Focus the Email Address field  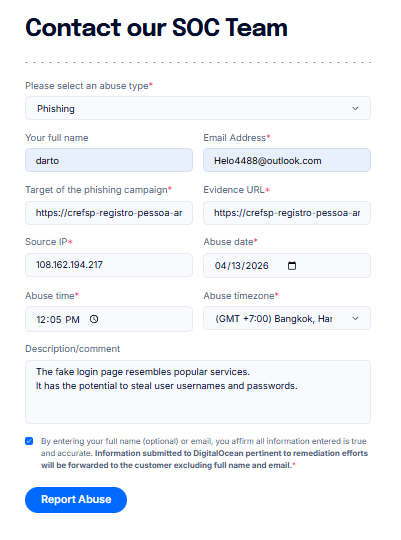point(287,160)
